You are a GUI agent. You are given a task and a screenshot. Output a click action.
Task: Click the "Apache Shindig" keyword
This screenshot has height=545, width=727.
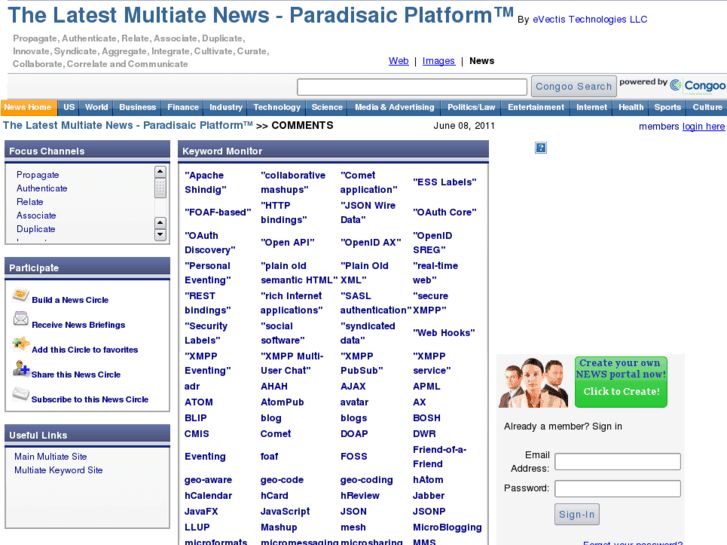[205, 182]
